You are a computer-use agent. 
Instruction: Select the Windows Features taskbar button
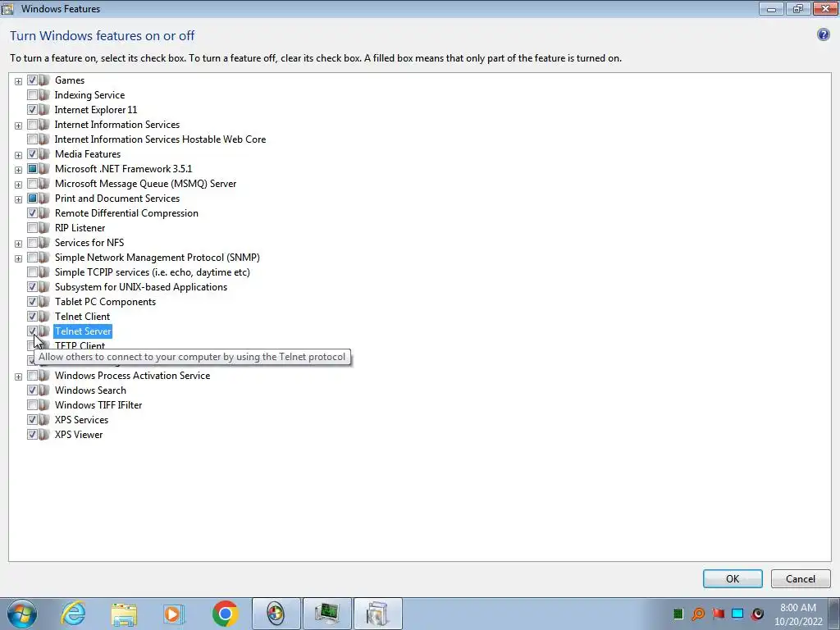click(377, 614)
